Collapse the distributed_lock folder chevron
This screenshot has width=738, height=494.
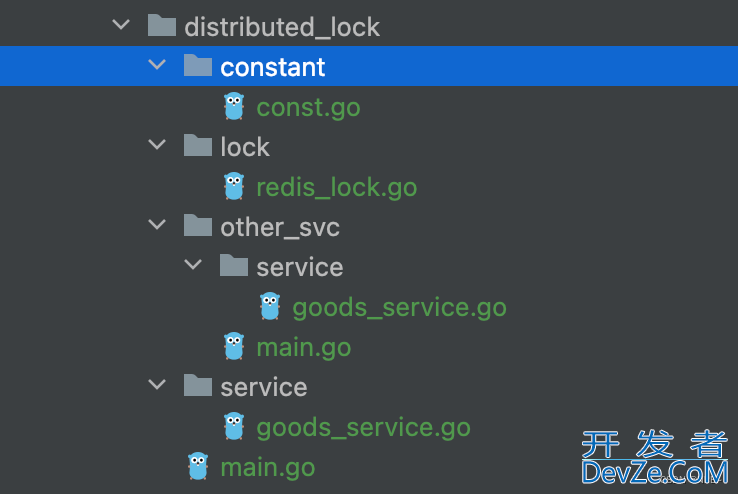click(x=121, y=24)
